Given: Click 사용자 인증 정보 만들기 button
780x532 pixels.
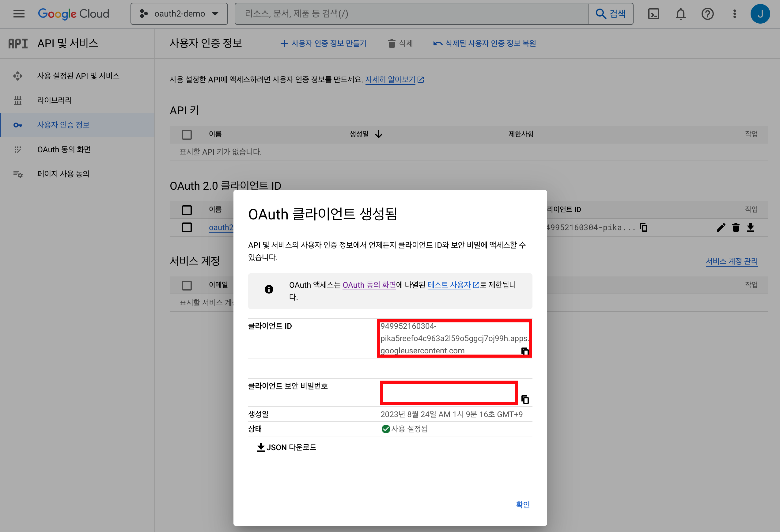Looking at the screenshot, I should pyautogui.click(x=323, y=43).
